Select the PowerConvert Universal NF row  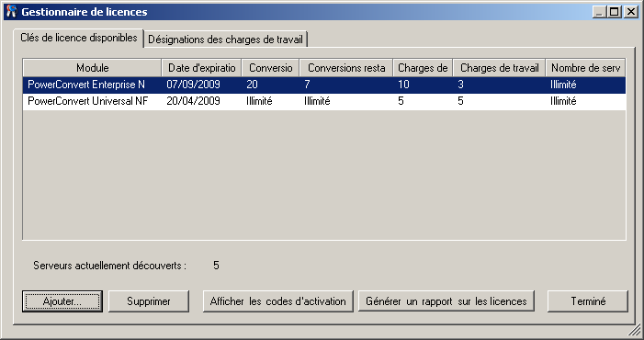tap(324, 101)
